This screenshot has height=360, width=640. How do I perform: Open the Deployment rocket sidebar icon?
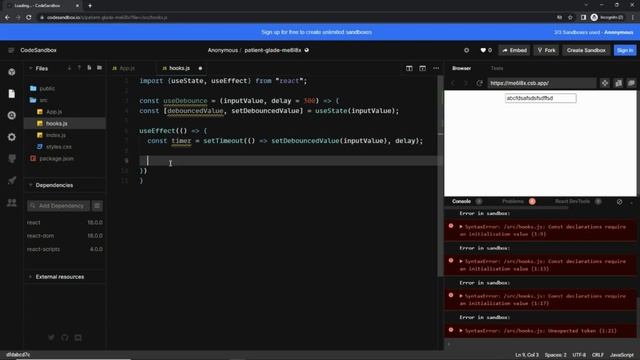pos(11,180)
